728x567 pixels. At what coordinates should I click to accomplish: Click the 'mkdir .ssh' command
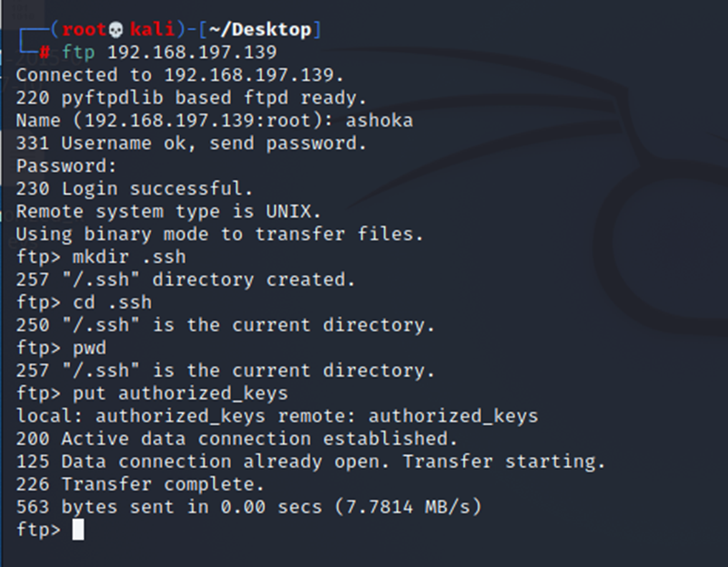tap(129, 257)
